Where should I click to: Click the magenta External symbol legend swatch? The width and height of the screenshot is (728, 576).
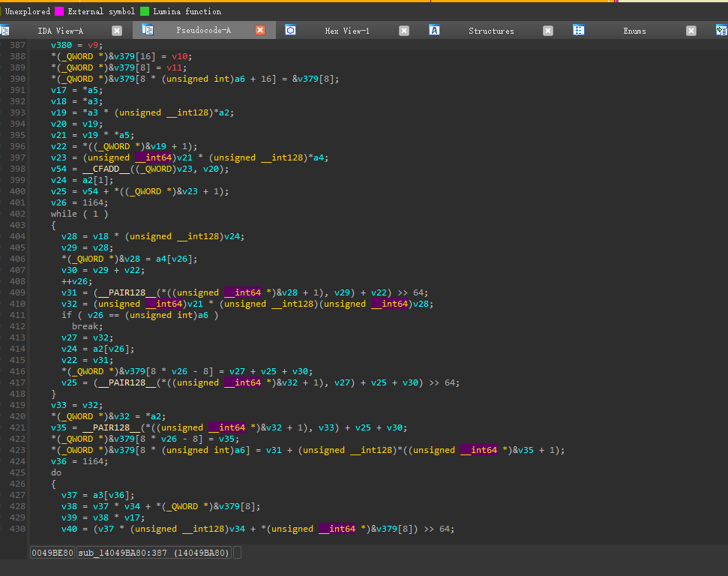(59, 11)
